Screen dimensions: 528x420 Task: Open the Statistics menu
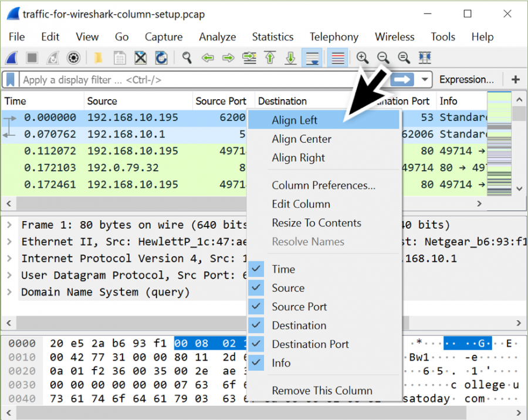pos(272,37)
